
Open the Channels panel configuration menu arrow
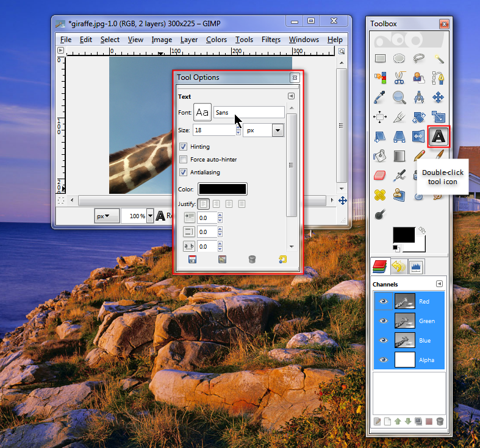click(439, 284)
